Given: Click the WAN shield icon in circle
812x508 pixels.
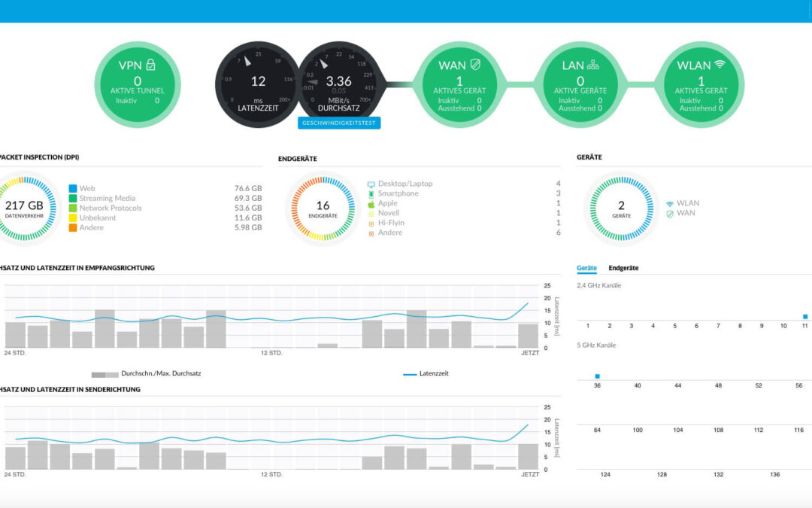Looking at the screenshot, I should [x=475, y=64].
